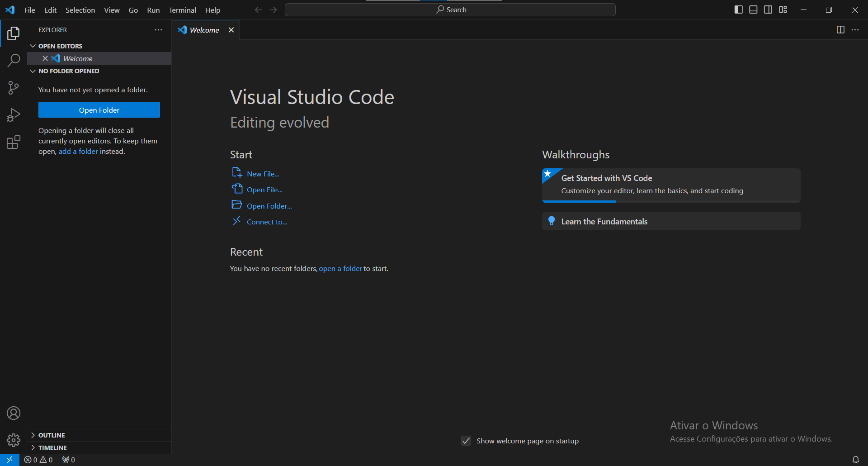Click the New File icon under Start
Image resolution: width=868 pixels, height=466 pixels.
pos(237,173)
